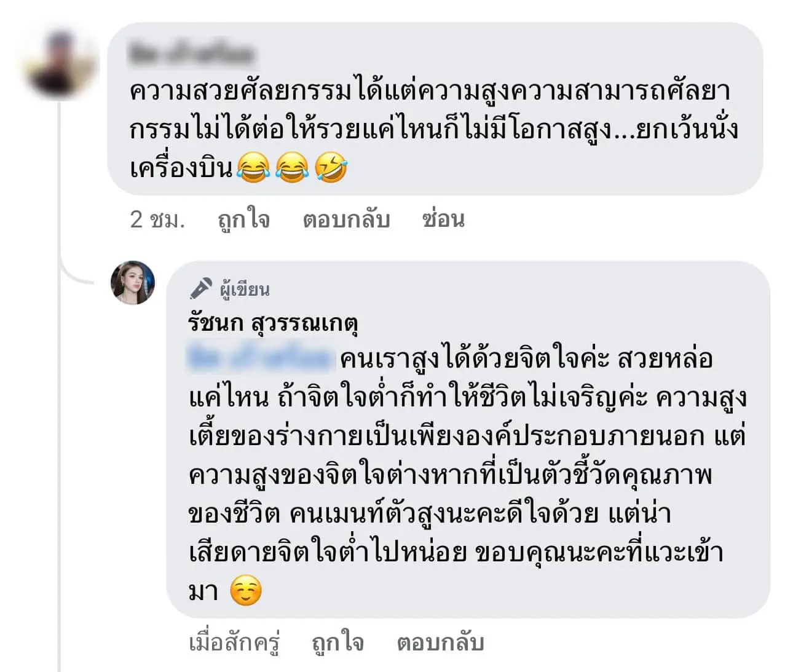Click the author microphone badge icon
Image resolution: width=793 pixels, height=672 pixels.
[x=201, y=289]
